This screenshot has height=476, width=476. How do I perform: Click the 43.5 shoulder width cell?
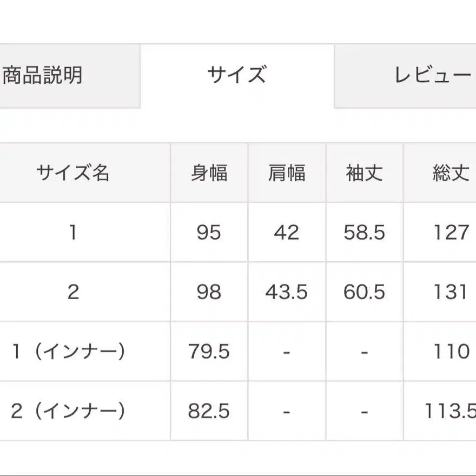tap(287, 292)
